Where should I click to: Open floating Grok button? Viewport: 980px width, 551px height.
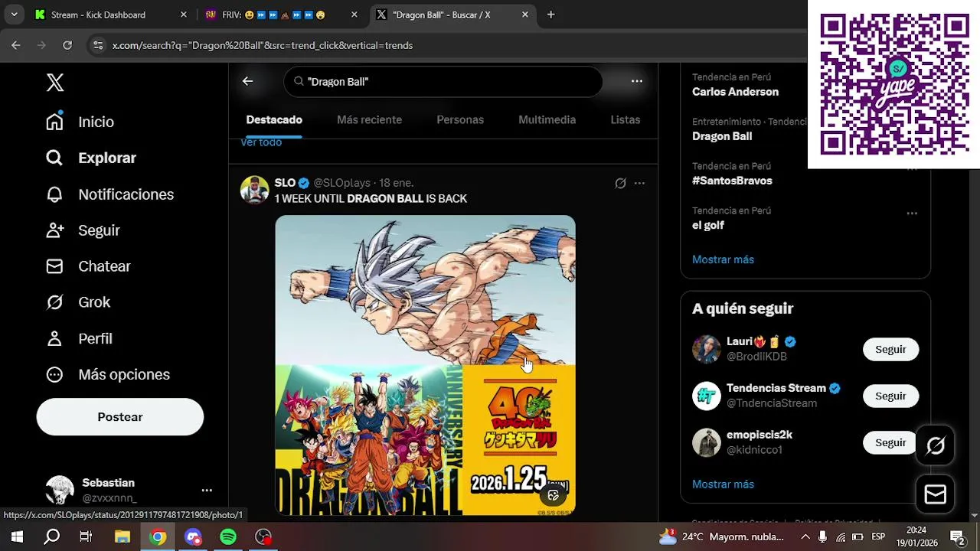click(x=936, y=445)
